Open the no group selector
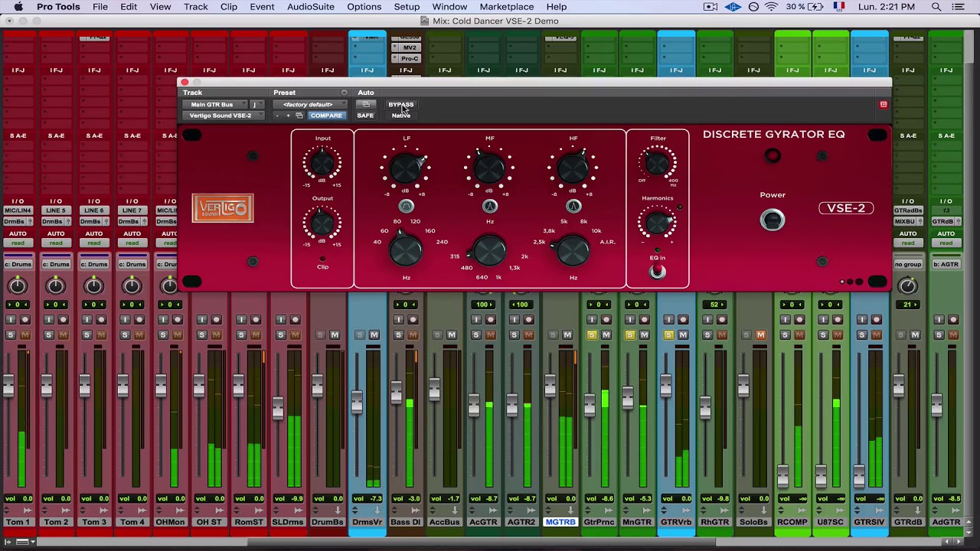This screenshot has width=980, height=551. coord(908,264)
